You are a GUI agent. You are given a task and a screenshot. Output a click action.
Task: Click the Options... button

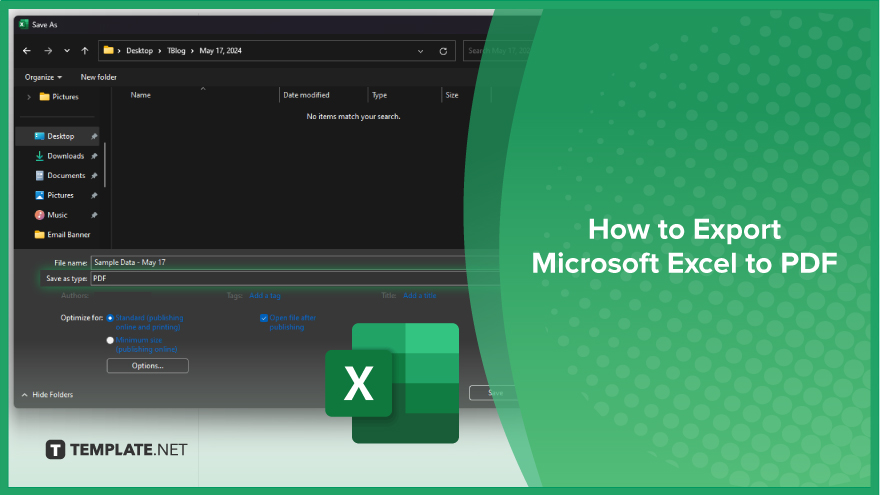tap(148, 366)
